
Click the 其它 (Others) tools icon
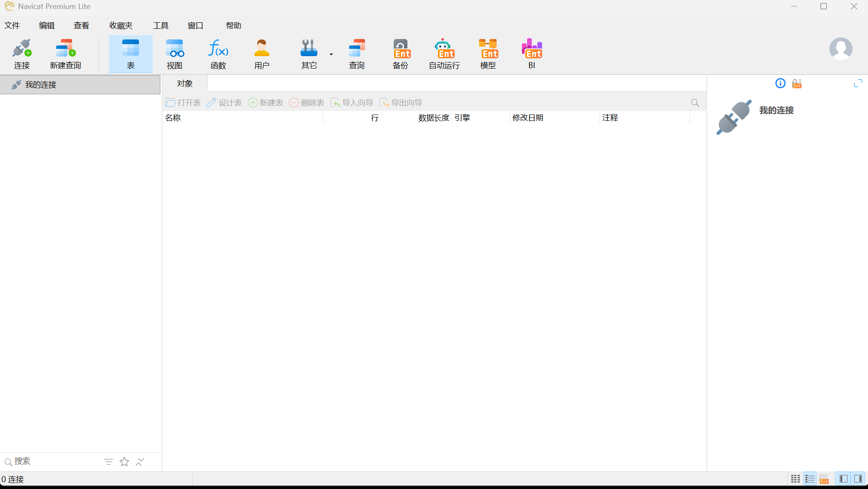pyautogui.click(x=309, y=54)
